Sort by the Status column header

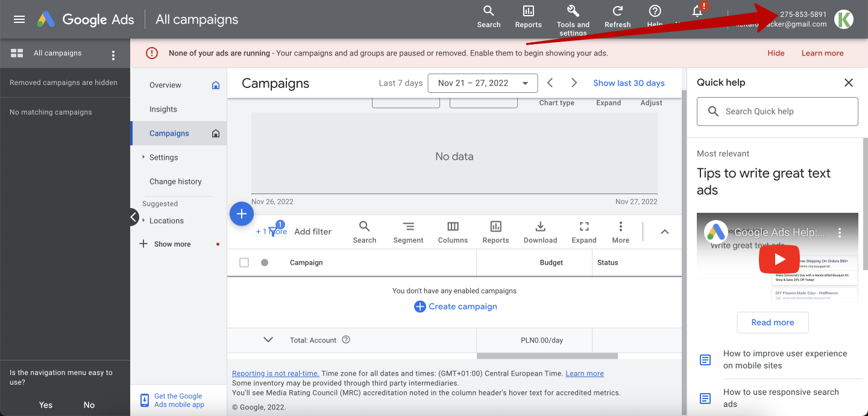[x=608, y=262]
